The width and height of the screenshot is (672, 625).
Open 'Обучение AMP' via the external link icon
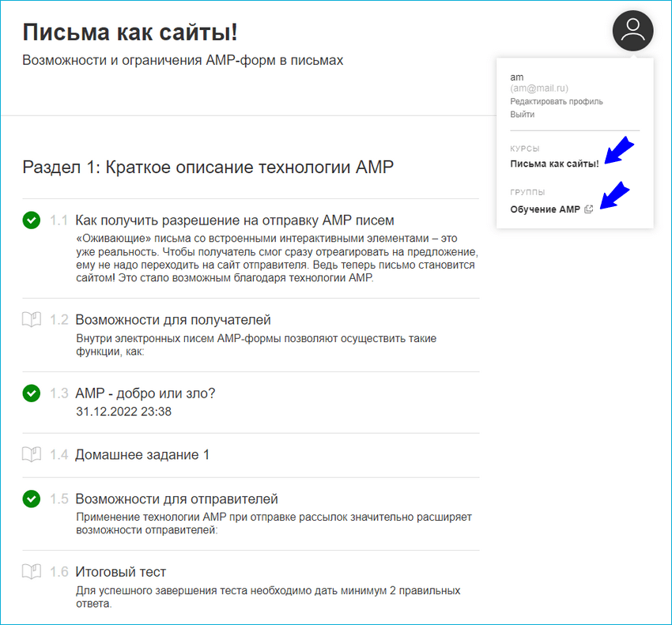(x=588, y=209)
